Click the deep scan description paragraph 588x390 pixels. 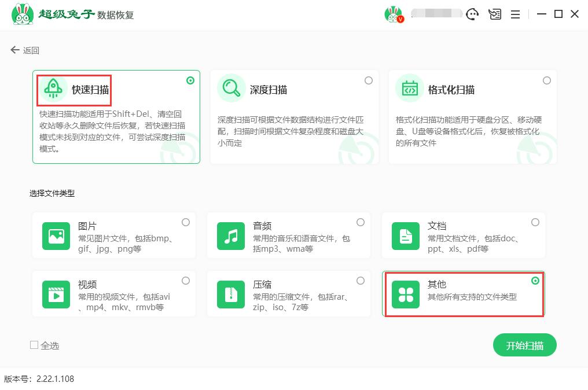coord(291,131)
